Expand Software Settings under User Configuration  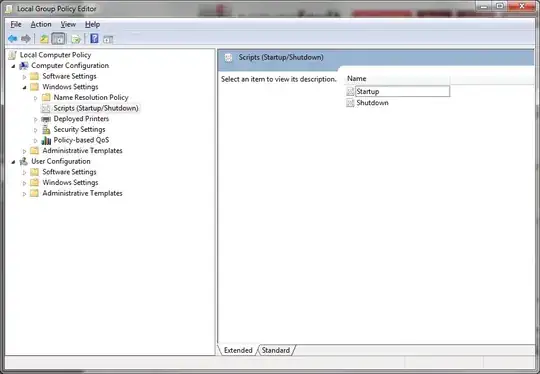point(24,172)
